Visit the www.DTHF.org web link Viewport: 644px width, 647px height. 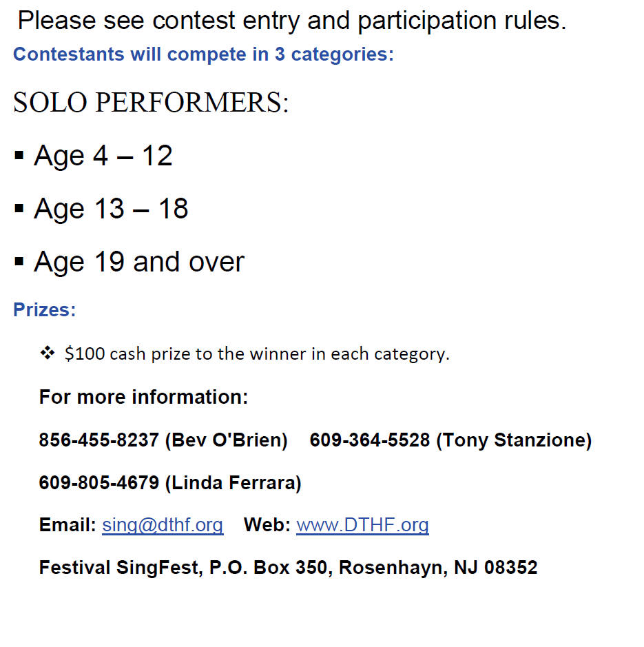tap(362, 525)
